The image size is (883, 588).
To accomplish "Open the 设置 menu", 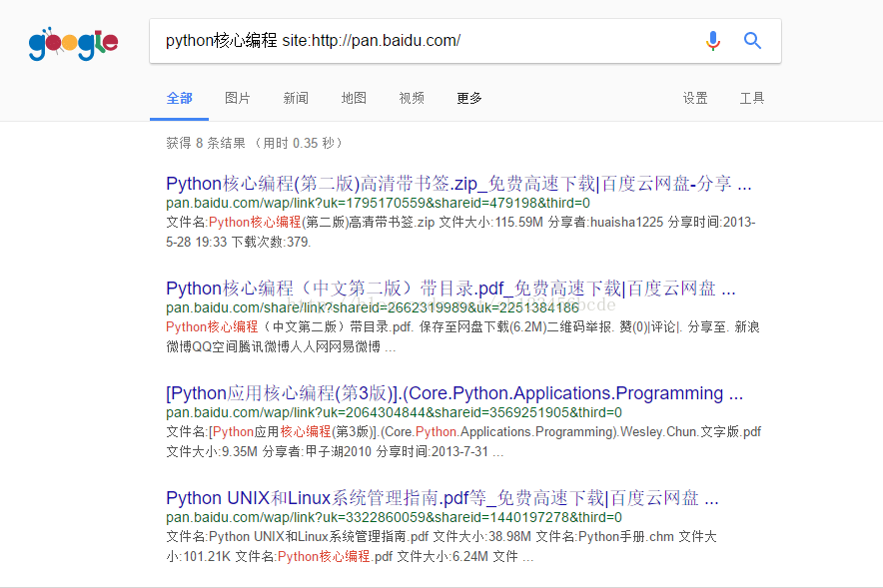I will point(695,98).
